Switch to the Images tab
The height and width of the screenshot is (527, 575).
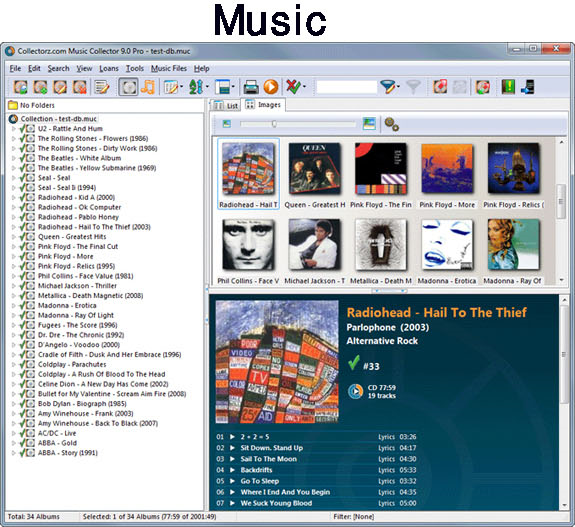pyautogui.click(x=263, y=105)
